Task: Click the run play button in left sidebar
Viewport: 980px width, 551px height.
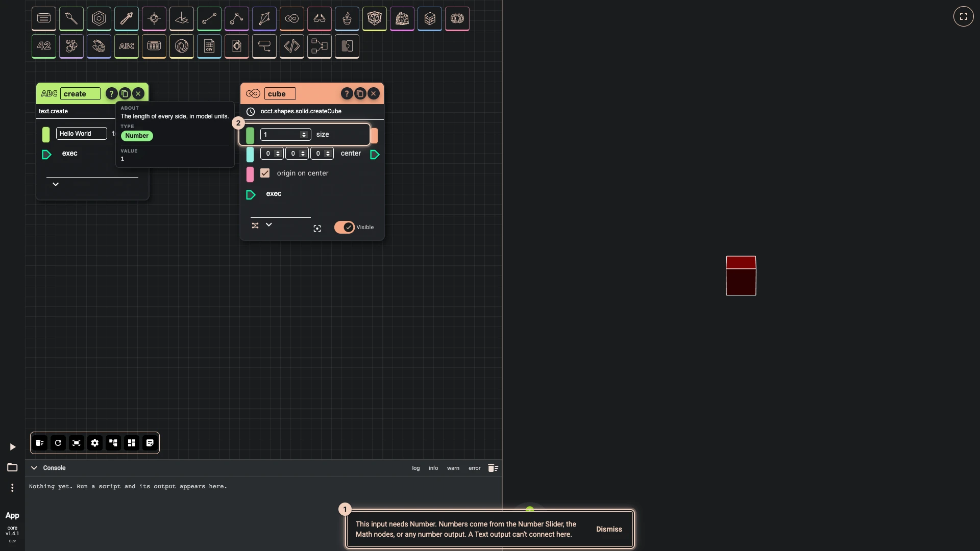Action: pyautogui.click(x=13, y=447)
